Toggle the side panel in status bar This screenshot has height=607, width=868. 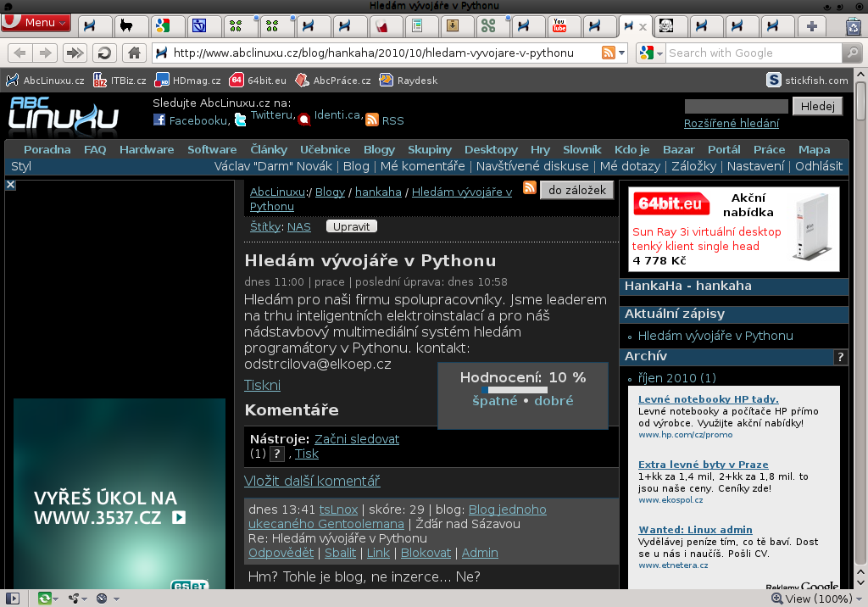[x=13, y=599]
